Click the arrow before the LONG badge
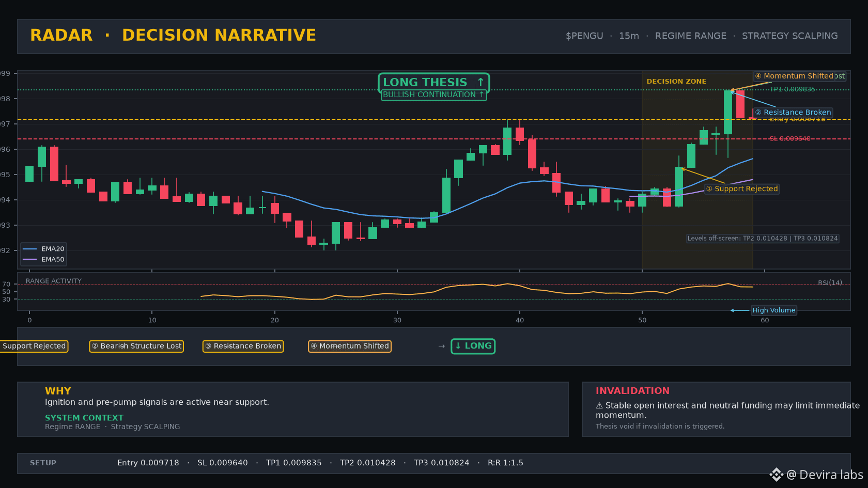Screen dimensions: 868x488 [x=441, y=346]
